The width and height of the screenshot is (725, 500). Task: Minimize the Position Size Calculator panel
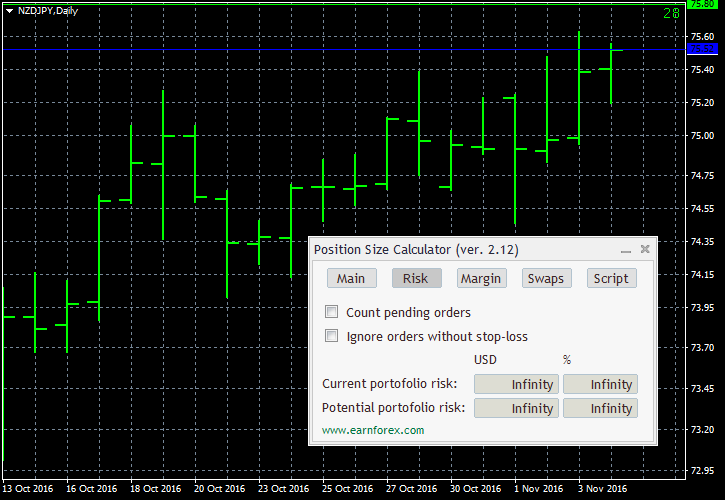pyautogui.click(x=626, y=250)
